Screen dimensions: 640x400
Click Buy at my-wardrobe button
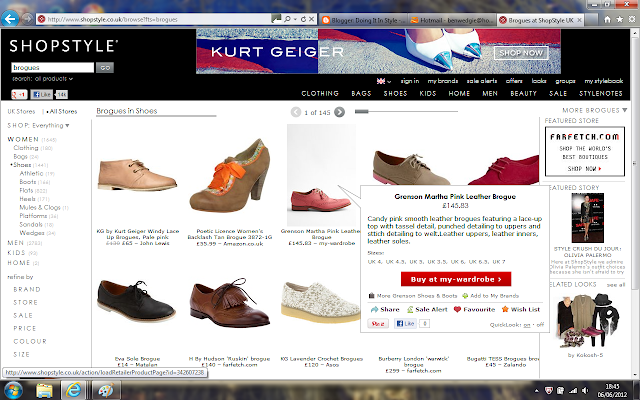click(456, 279)
